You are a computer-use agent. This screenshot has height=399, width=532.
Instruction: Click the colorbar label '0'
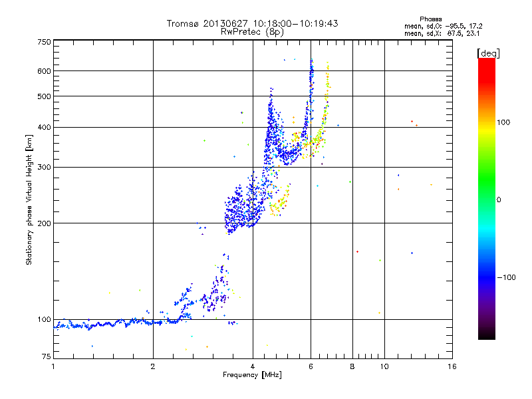tap(499, 199)
